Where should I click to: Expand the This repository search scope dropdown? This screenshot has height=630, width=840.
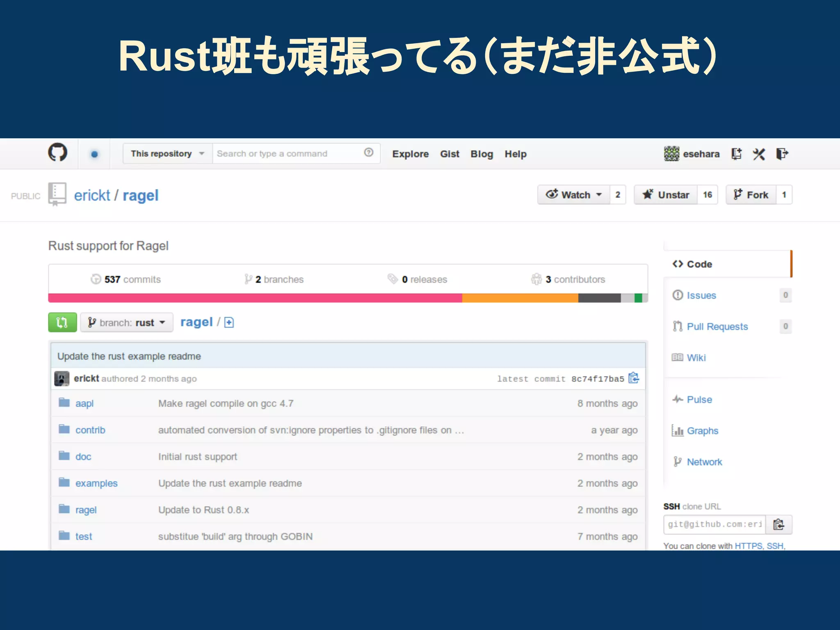(x=167, y=154)
